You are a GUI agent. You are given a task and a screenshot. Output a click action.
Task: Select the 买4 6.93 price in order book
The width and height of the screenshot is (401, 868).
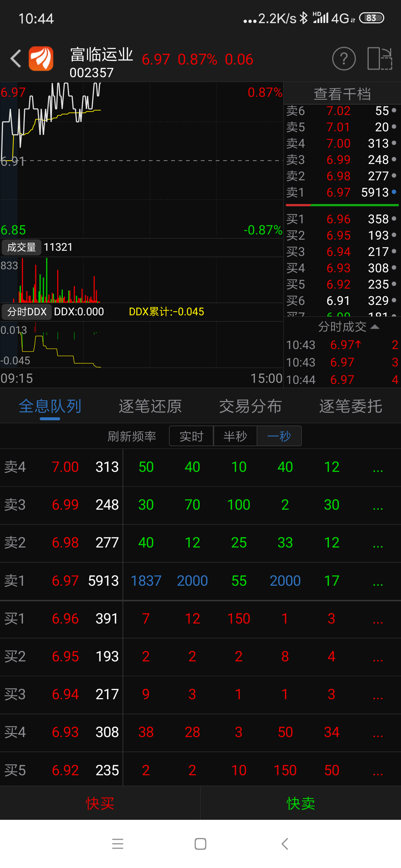[x=338, y=268]
